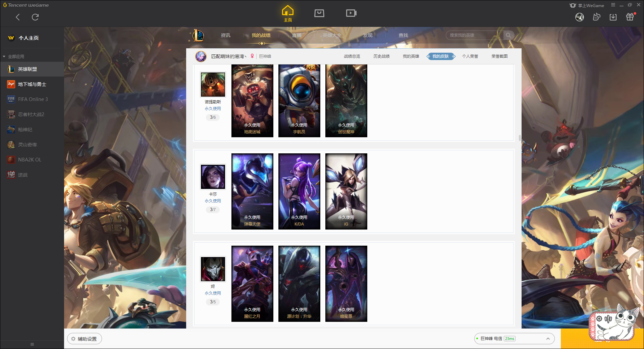Open the 弹幕天使 skin card
The image size is (644, 349).
(x=252, y=191)
